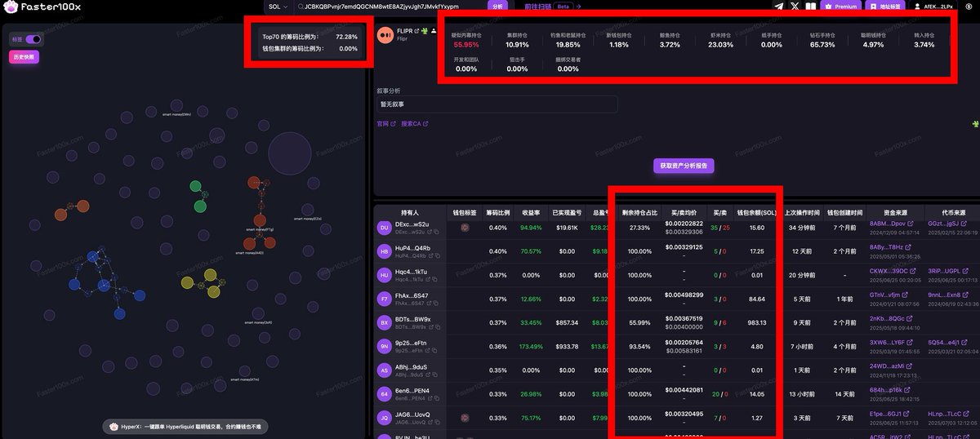Click the Premium button

[x=842, y=7]
